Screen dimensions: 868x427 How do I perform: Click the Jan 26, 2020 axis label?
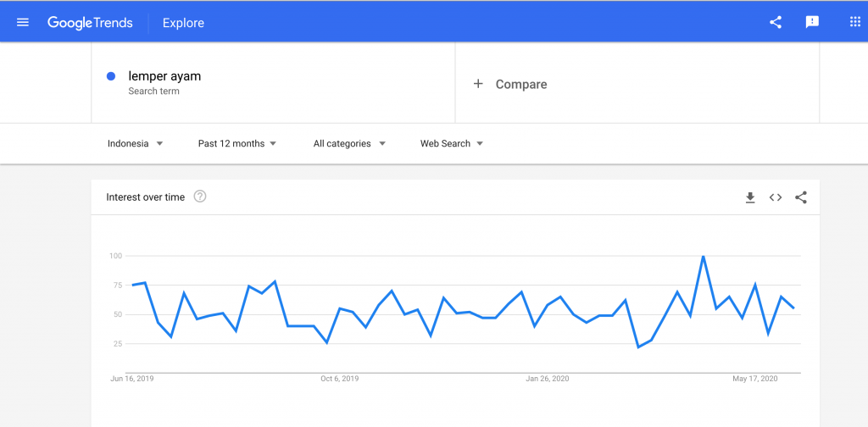pyautogui.click(x=547, y=379)
